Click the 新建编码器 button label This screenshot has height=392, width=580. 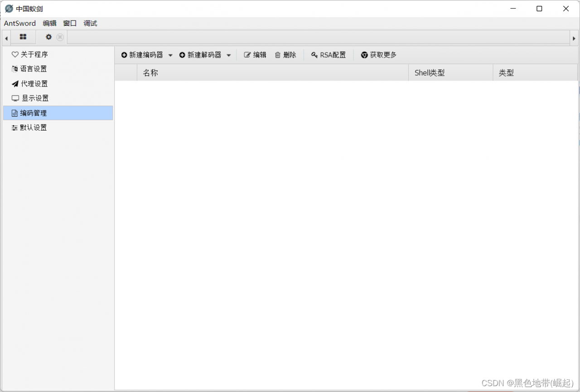pos(146,55)
